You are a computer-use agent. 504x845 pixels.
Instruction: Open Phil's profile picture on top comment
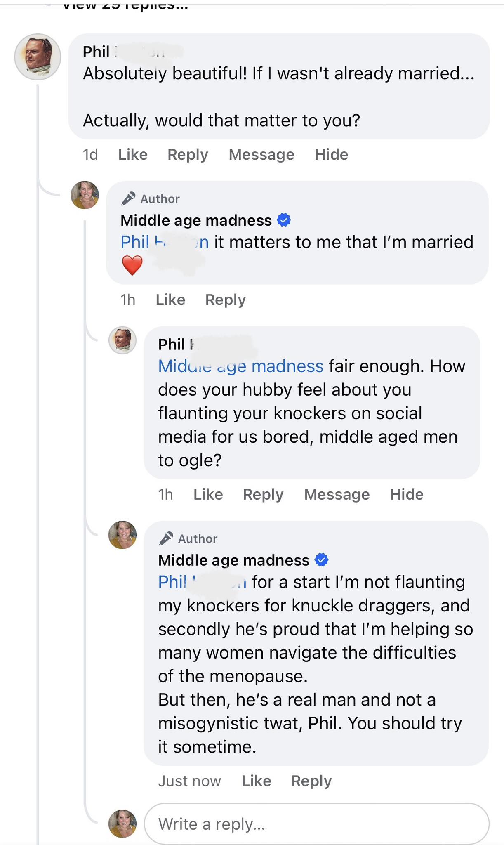click(38, 57)
